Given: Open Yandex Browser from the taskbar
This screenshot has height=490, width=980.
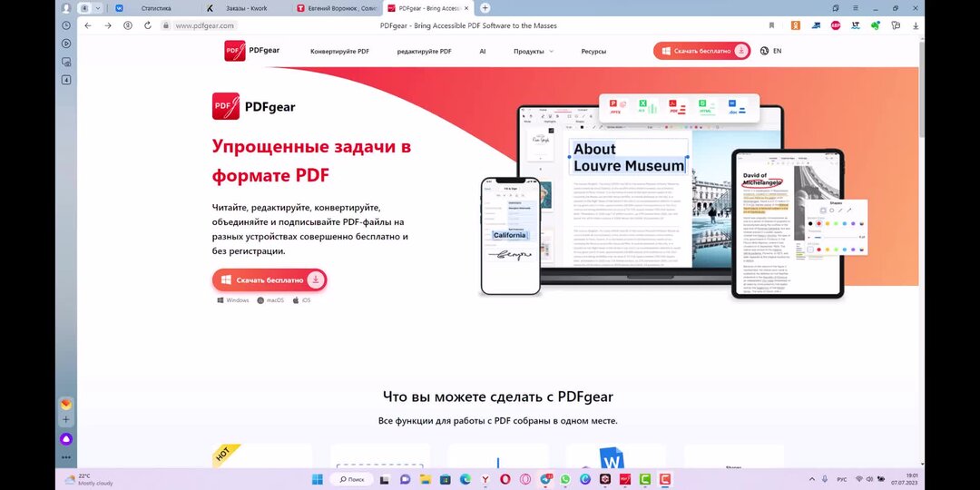Looking at the screenshot, I should point(485,479).
